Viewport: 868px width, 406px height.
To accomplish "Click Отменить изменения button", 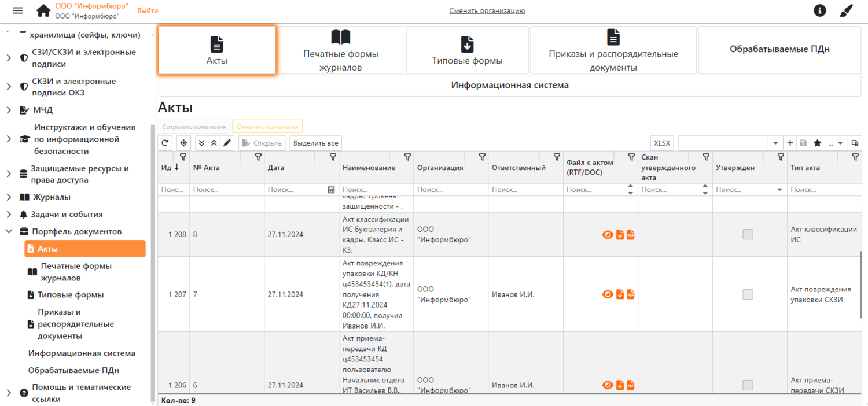I will tap(267, 127).
